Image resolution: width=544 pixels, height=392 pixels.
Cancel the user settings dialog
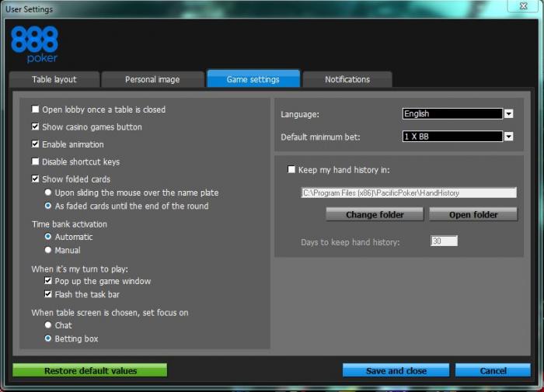[x=493, y=370]
